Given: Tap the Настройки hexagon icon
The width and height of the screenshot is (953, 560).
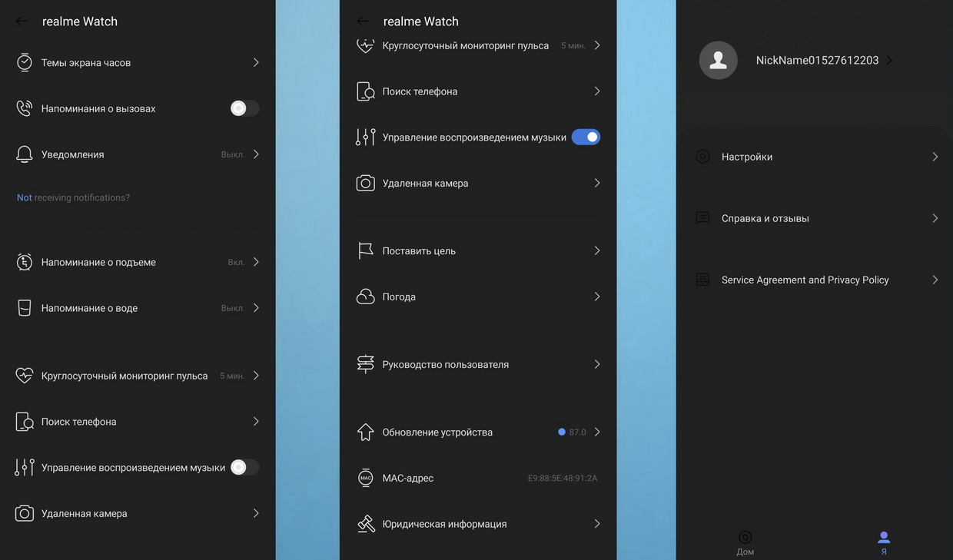Looking at the screenshot, I should [x=702, y=157].
